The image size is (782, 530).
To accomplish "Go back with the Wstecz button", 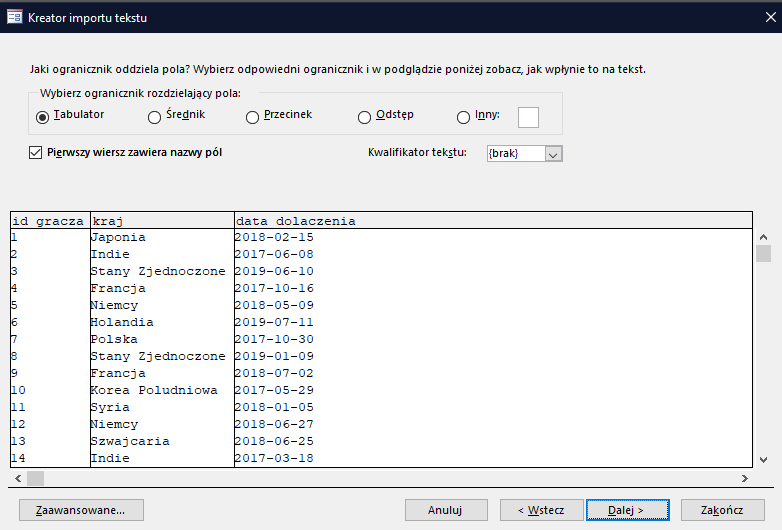I will [542, 510].
